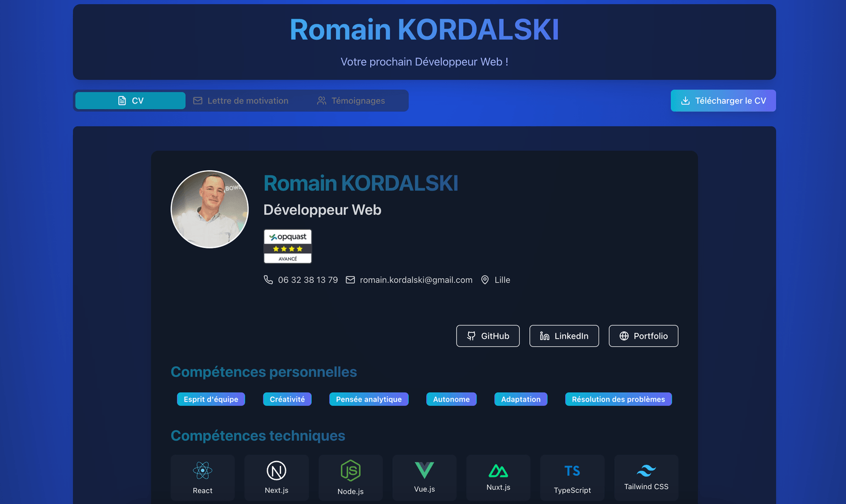Click the Compétences techniques heading
The height and width of the screenshot is (504, 846).
(258, 436)
